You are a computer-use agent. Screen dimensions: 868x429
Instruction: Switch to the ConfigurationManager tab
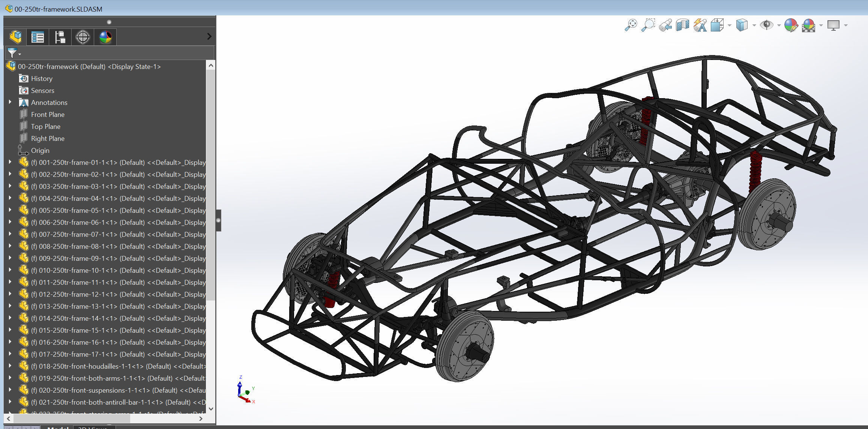pos(60,37)
